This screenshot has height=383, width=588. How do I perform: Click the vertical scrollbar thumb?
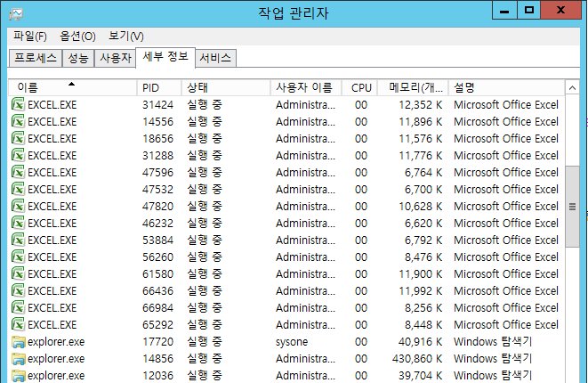572,207
